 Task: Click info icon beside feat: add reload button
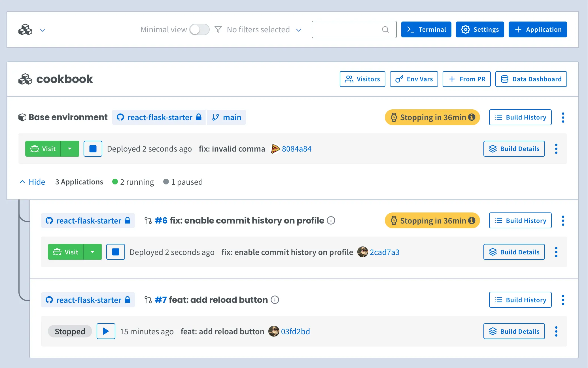pyautogui.click(x=275, y=300)
